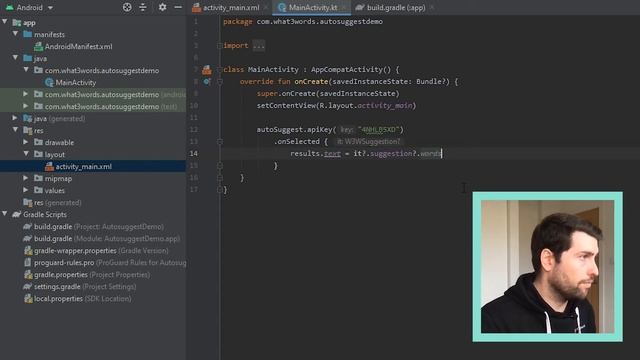Click the webcam video overlay
The image size is (640, 360).
pyautogui.click(x=547, y=267)
